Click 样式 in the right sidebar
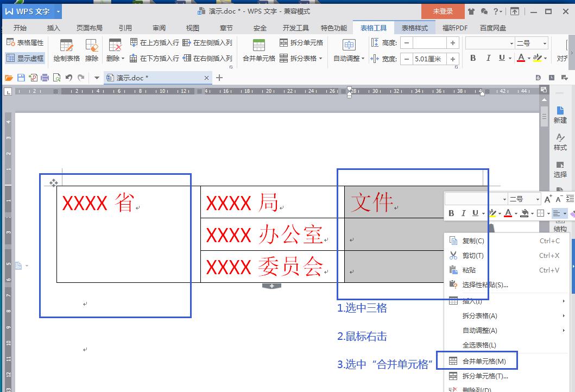Image resolution: width=575 pixels, height=392 pixels. (560, 142)
